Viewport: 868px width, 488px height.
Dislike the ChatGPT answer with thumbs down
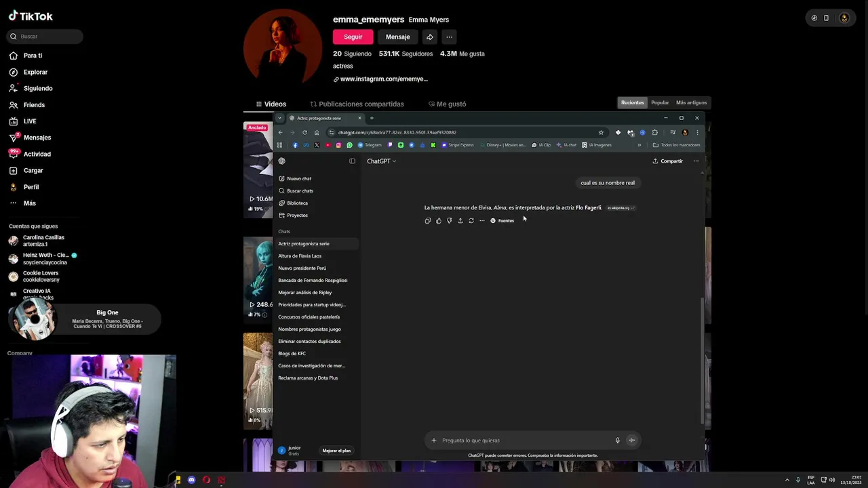[449, 221]
